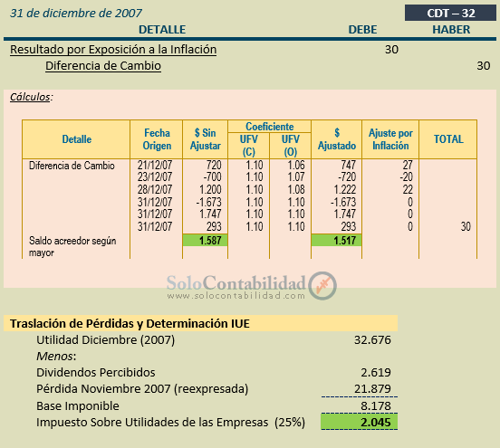Click the HABER column heading
500x448 pixels.
451,30
